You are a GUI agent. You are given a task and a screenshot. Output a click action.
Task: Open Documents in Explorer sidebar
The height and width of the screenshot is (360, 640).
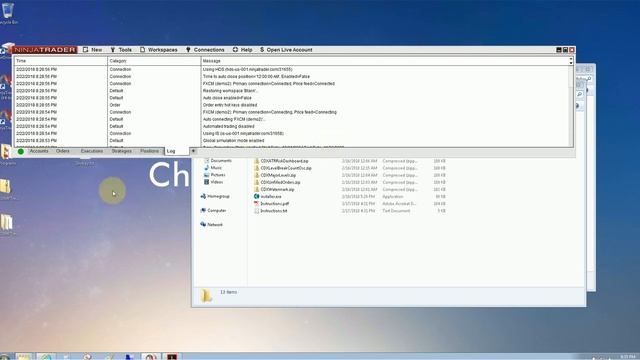(x=218, y=161)
